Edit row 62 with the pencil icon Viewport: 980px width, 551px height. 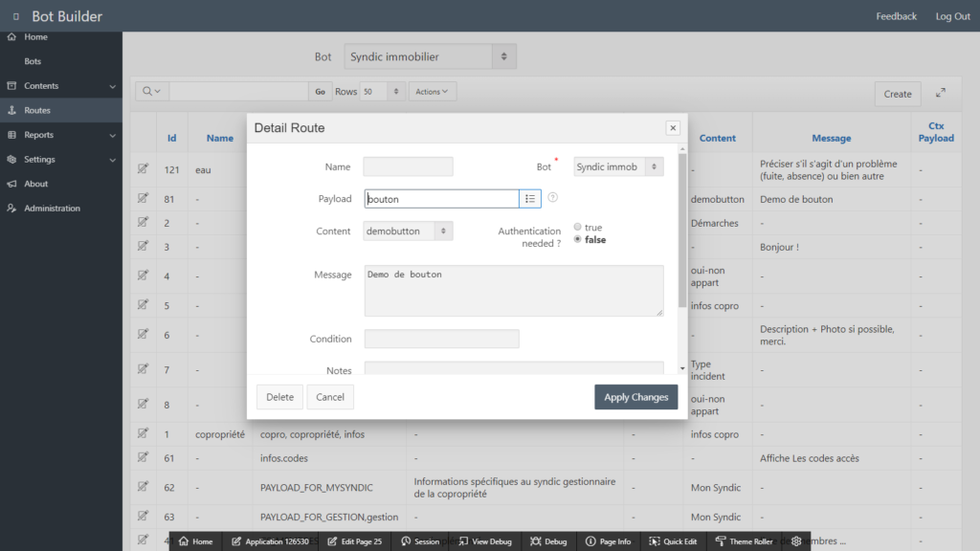click(144, 487)
